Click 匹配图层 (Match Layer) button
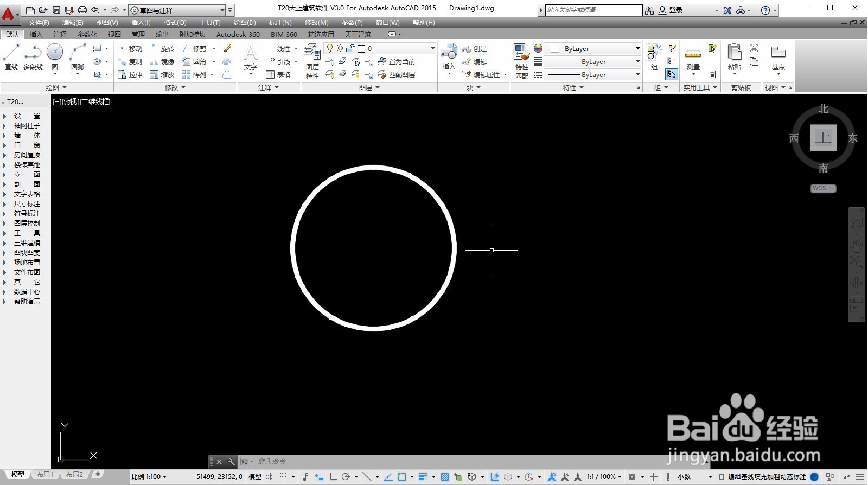Image resolution: width=868 pixels, height=485 pixels. 397,74
